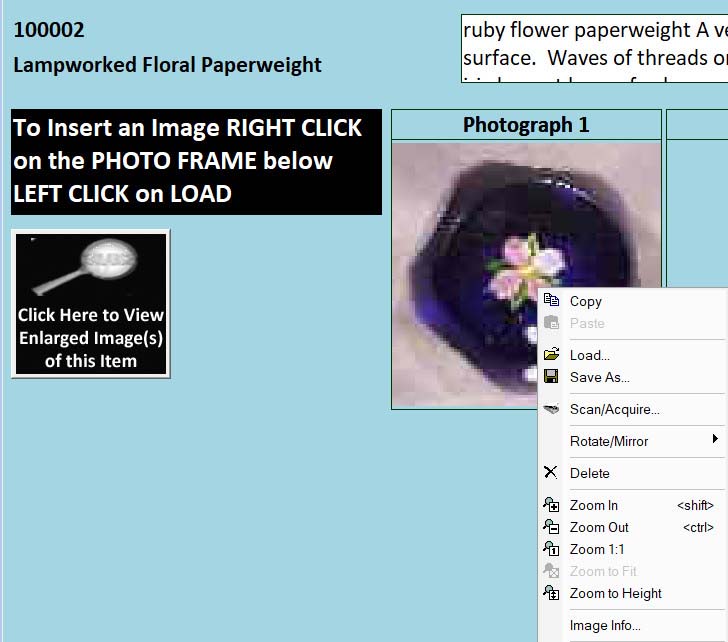Open Image Info... from the menu

[x=605, y=626]
